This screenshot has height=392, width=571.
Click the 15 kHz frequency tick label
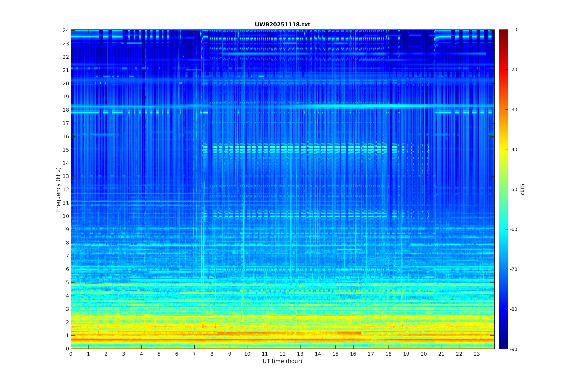coord(66,150)
